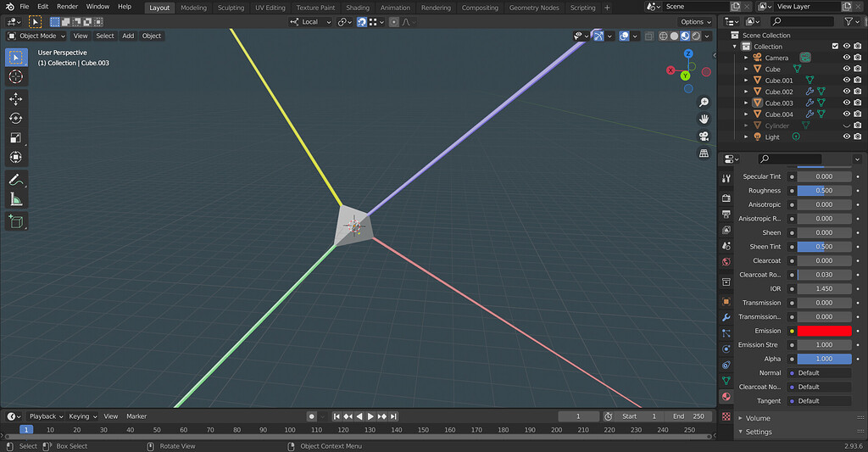Click the current frame number field
Image resolution: width=868 pixels, height=452 pixels.
click(x=578, y=416)
